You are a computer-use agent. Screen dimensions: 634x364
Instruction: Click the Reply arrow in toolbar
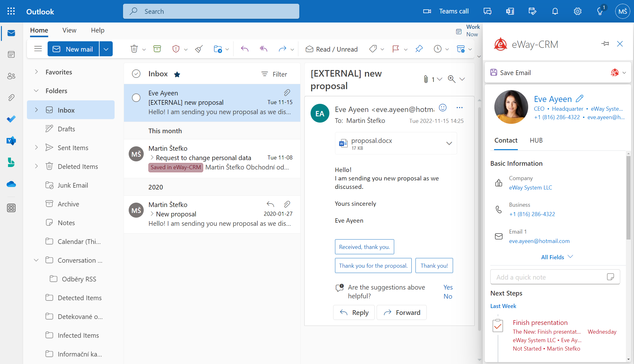point(245,49)
